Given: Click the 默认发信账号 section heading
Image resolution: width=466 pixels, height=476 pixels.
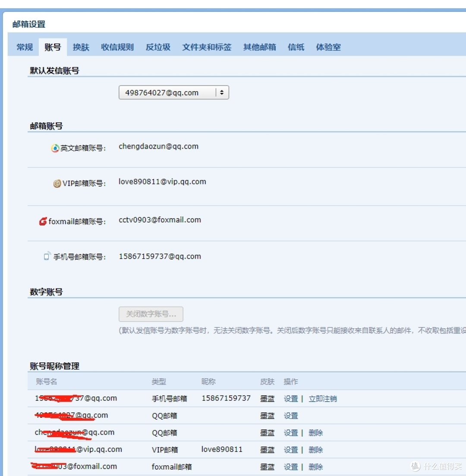Looking at the screenshot, I should tap(54, 71).
